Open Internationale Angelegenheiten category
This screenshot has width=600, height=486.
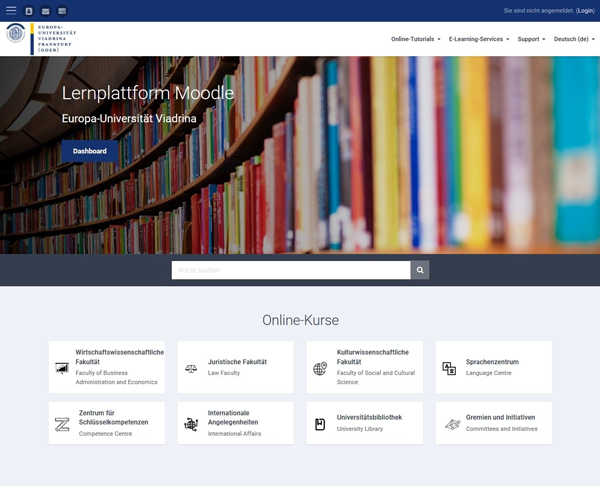pos(236,423)
